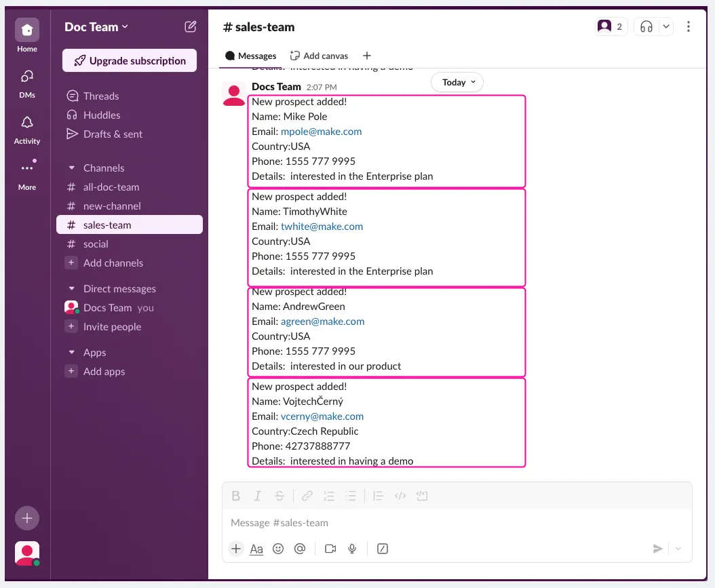Switch to the Messages tab
This screenshot has height=588, width=715.
coord(251,56)
